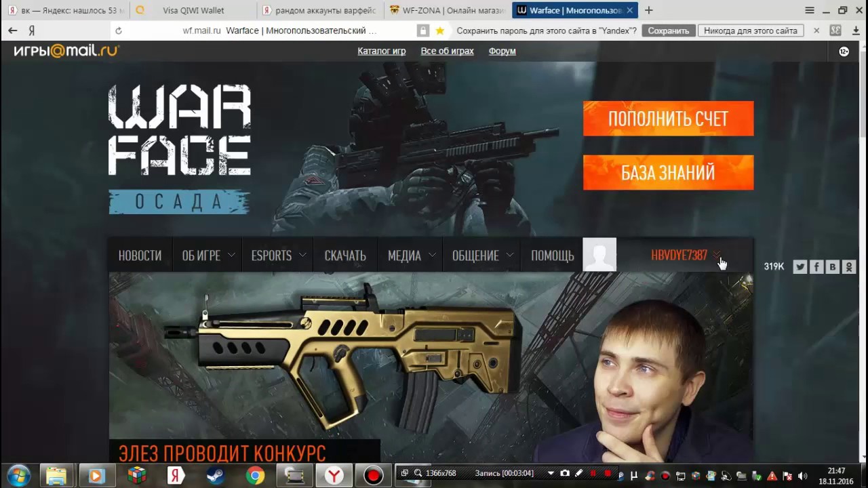
Task: Take a snapshot with the recorder camera icon
Action: 565,473
